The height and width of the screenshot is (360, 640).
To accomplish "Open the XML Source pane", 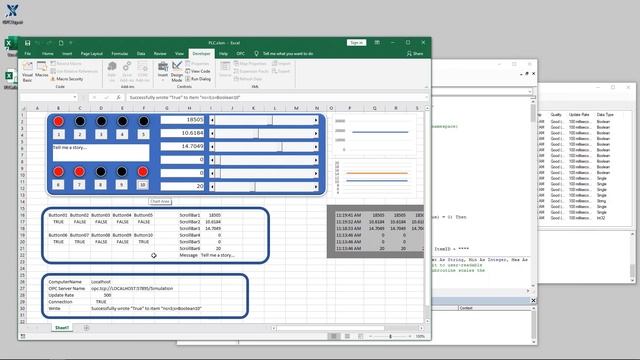I will tap(225, 69).
